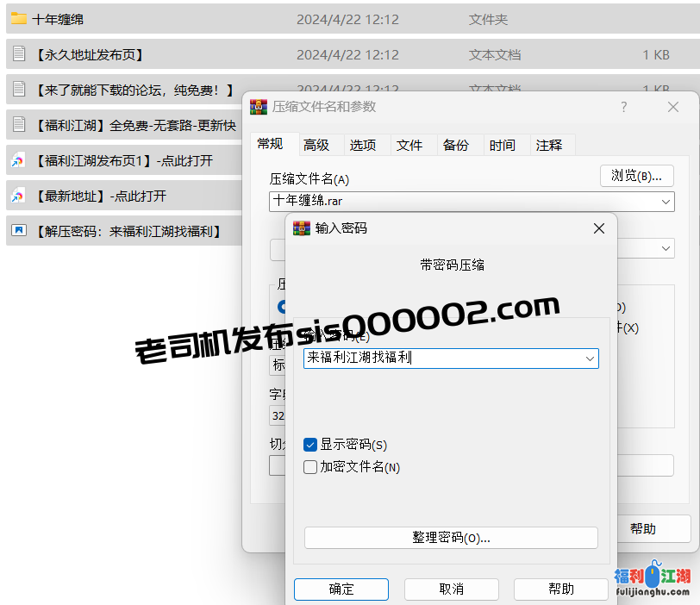Select the 永久地址发布页 text document icon
Screen dimensions: 700x605
pyautogui.click(x=19, y=54)
